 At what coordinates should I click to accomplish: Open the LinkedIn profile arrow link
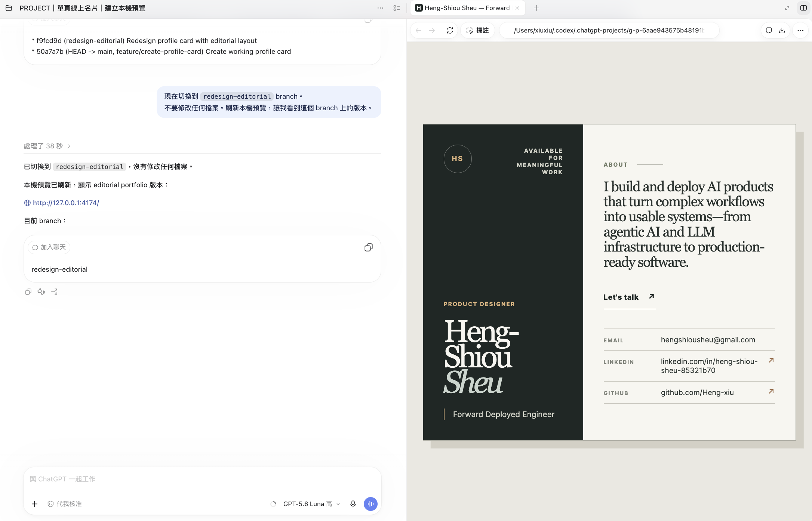tap(771, 360)
